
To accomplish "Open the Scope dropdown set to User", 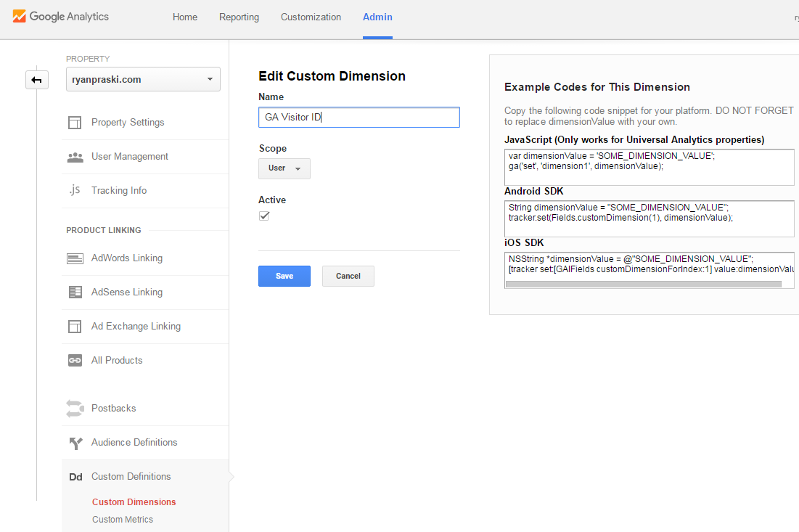I will (x=284, y=168).
